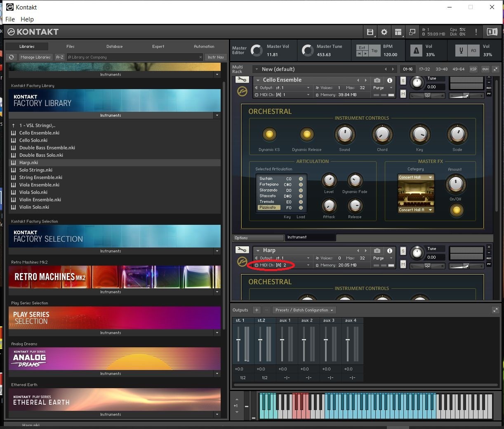504x429 pixels.
Task: Open the File menu
Action: tap(10, 19)
